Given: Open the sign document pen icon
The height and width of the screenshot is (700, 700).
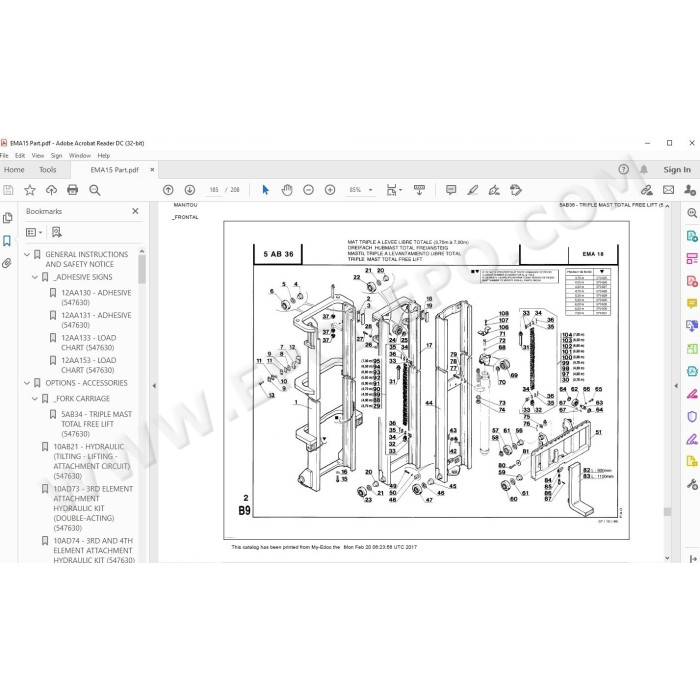Looking at the screenshot, I should tap(494, 190).
